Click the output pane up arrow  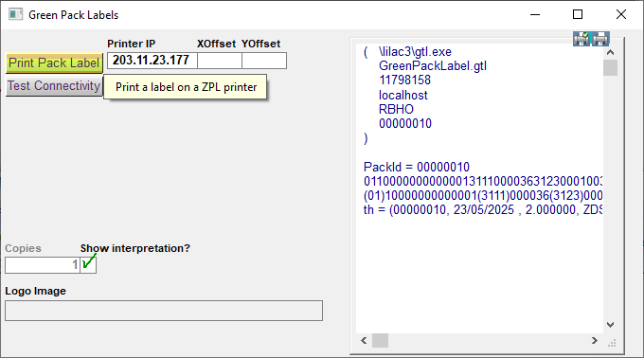coord(610,52)
